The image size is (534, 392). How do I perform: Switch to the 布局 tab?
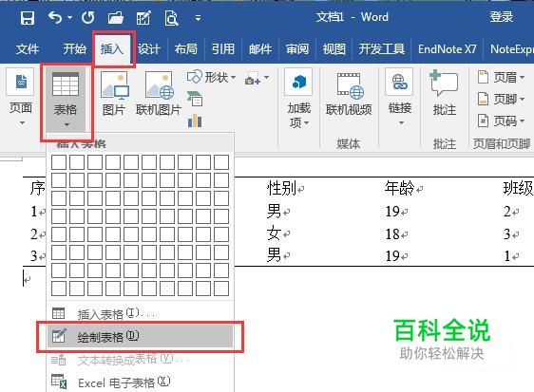pyautogui.click(x=185, y=49)
